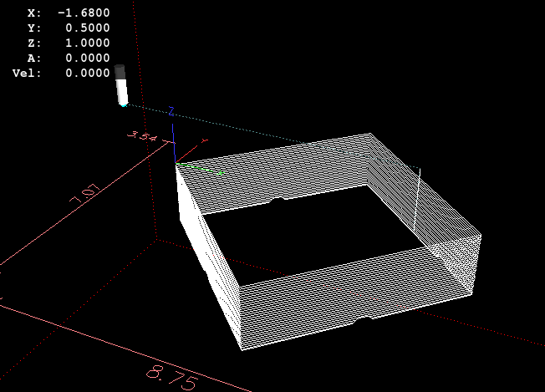Click the Vel velocity readout

[x=87, y=74]
